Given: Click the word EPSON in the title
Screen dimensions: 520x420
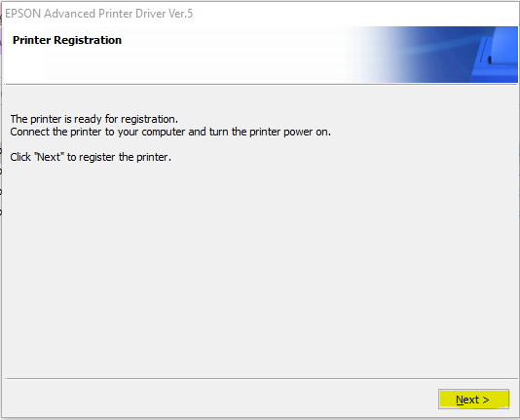Looking at the screenshot, I should tap(22, 14).
